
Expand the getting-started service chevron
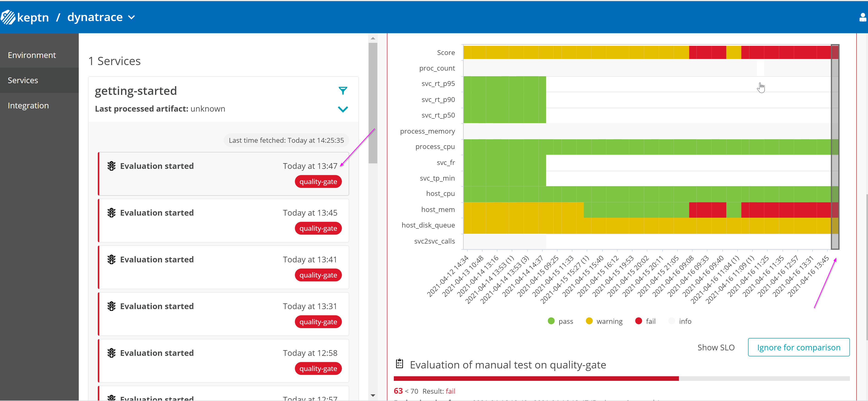(343, 109)
